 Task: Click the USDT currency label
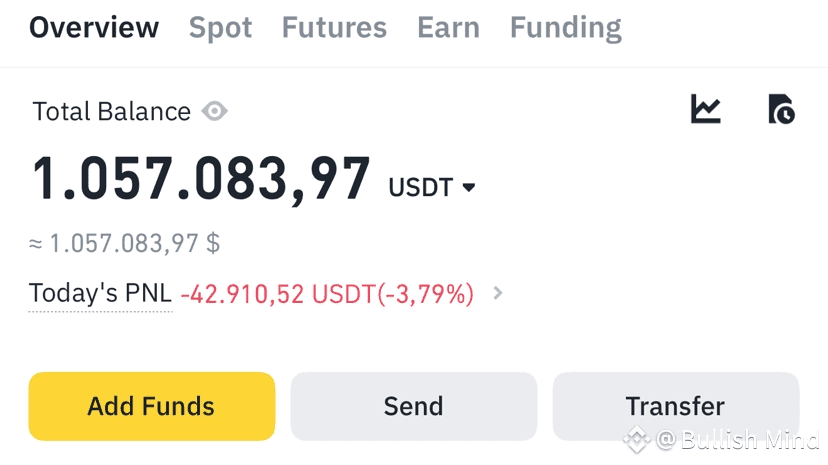point(420,187)
